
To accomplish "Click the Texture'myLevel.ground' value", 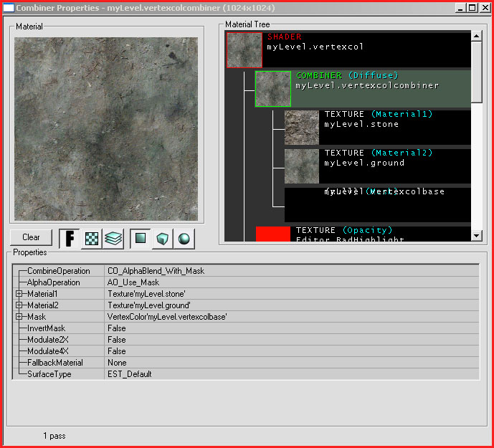I will [149, 305].
